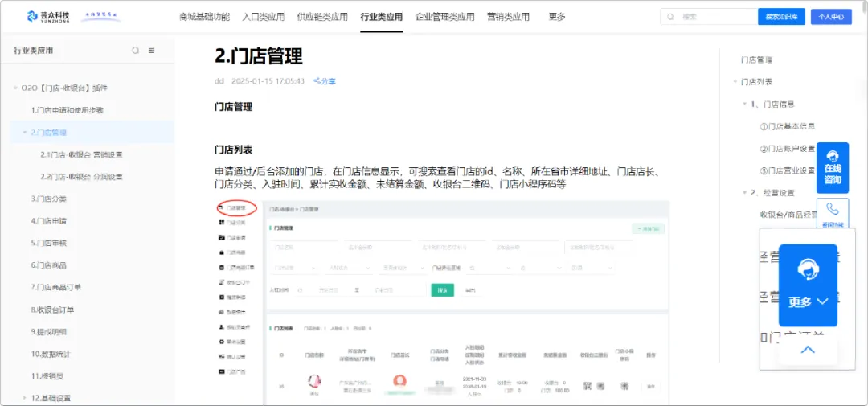
Task: Click the 行业类应用 sidebar heading
Action: coord(34,51)
